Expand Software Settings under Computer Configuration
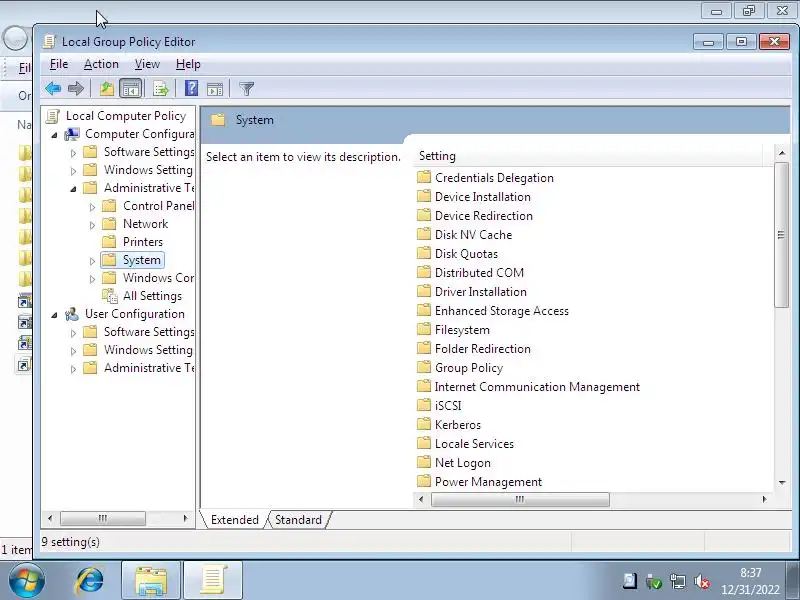Screen dimensions: 800x600 (73, 153)
